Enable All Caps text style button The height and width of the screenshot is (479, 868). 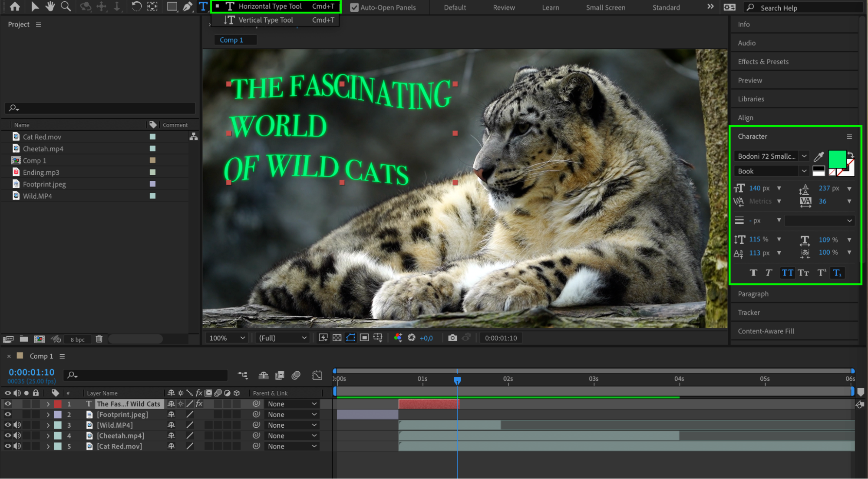pyautogui.click(x=787, y=273)
